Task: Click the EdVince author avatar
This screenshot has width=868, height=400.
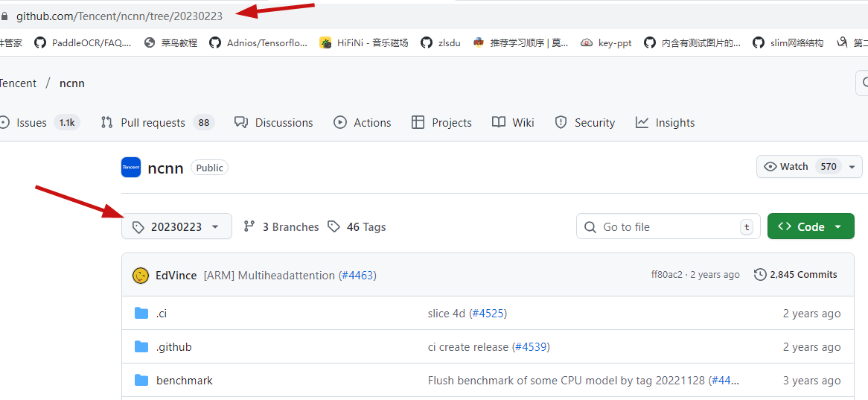Action: click(x=141, y=275)
